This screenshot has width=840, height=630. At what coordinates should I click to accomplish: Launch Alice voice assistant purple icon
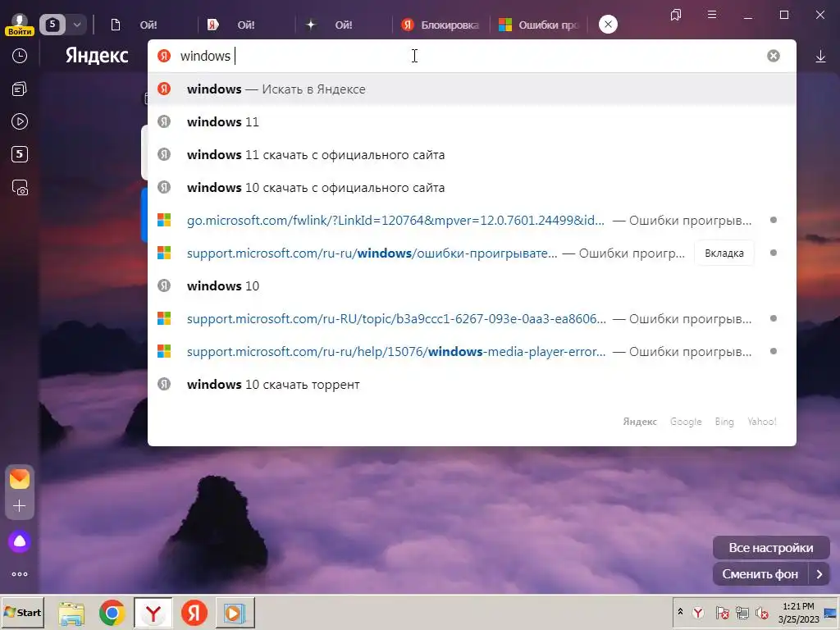point(20,541)
